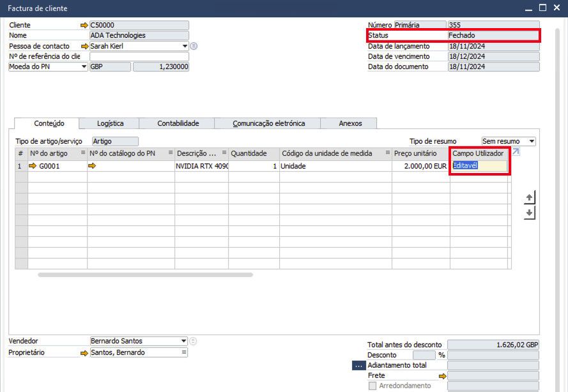This screenshot has width=568, height=392.
Task: Open Pessoa de contacto link arrow
Action: coord(84,46)
